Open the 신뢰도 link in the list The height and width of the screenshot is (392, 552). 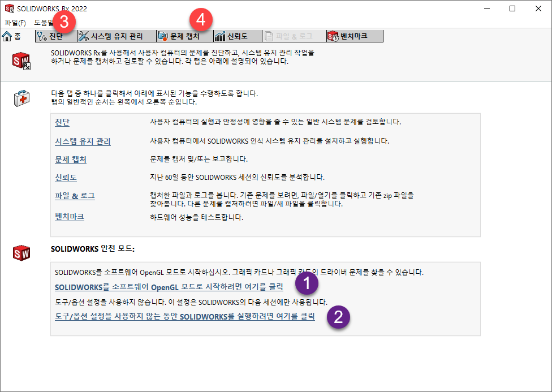point(66,177)
